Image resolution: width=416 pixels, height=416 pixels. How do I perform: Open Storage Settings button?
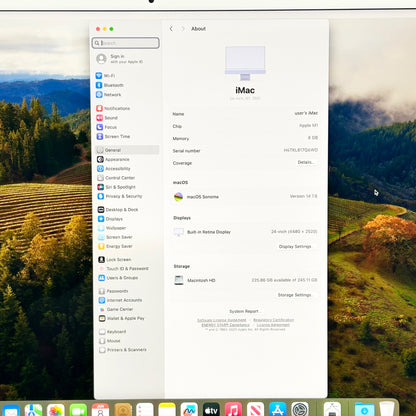294,295
